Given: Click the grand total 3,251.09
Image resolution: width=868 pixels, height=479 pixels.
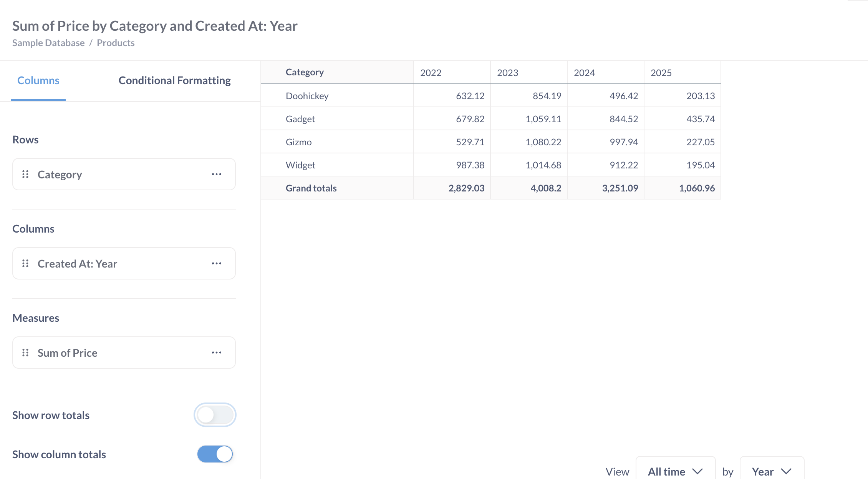Looking at the screenshot, I should [606, 188].
